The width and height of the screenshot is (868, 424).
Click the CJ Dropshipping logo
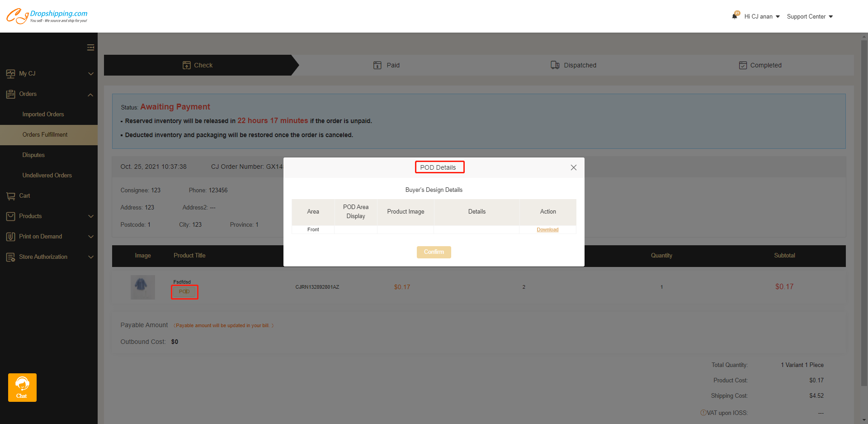[x=47, y=16]
